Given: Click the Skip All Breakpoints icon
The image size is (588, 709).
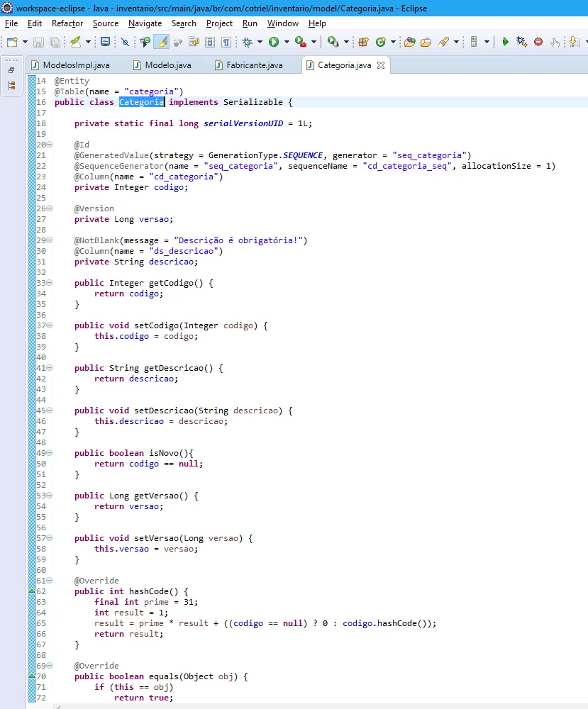Looking at the screenshot, I should coord(125,42).
